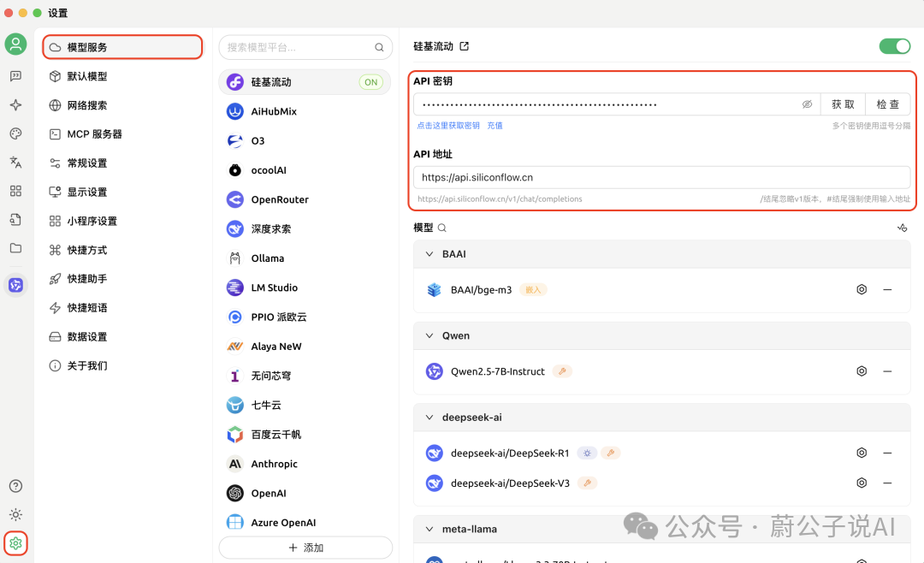Select 小程序设置 settings menu
The height and width of the screenshot is (563, 924).
point(122,221)
